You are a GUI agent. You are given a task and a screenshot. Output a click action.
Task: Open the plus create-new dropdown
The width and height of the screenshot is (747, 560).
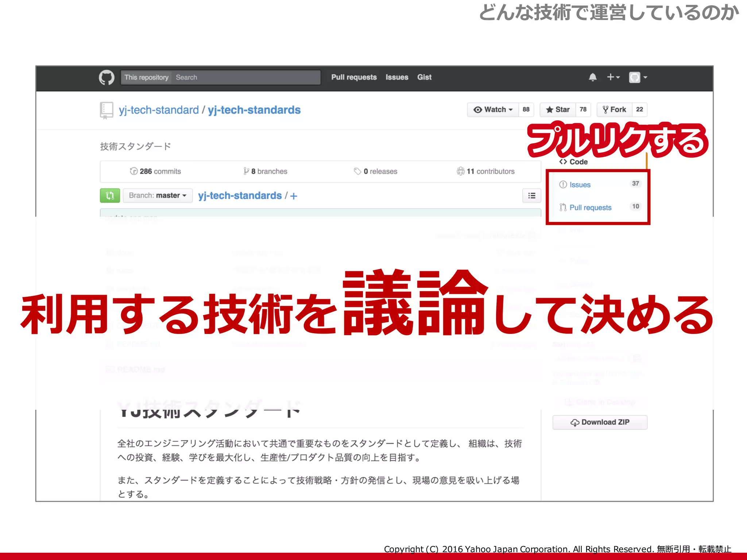click(x=613, y=77)
